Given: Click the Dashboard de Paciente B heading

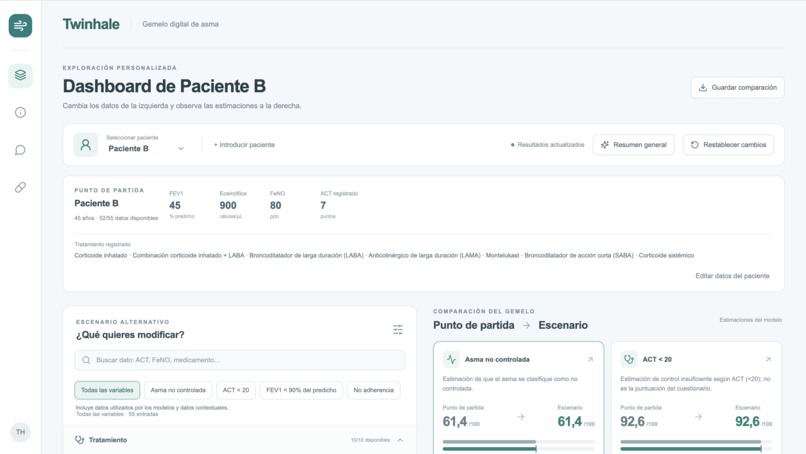Looking at the screenshot, I should click(x=164, y=86).
